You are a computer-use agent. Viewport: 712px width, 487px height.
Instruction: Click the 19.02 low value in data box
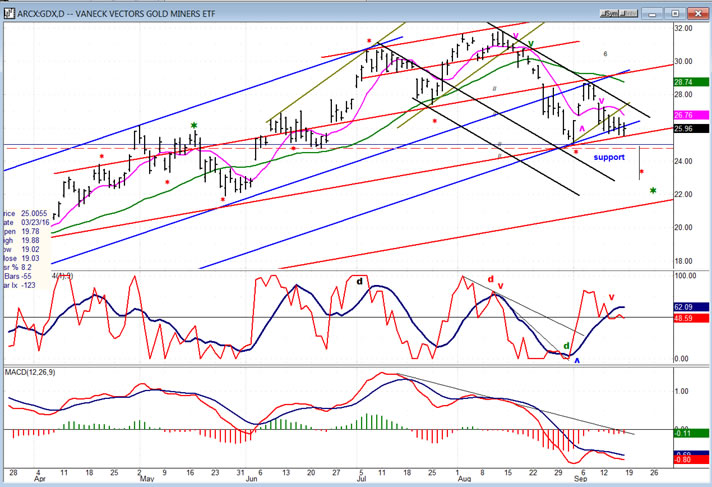tap(30, 249)
